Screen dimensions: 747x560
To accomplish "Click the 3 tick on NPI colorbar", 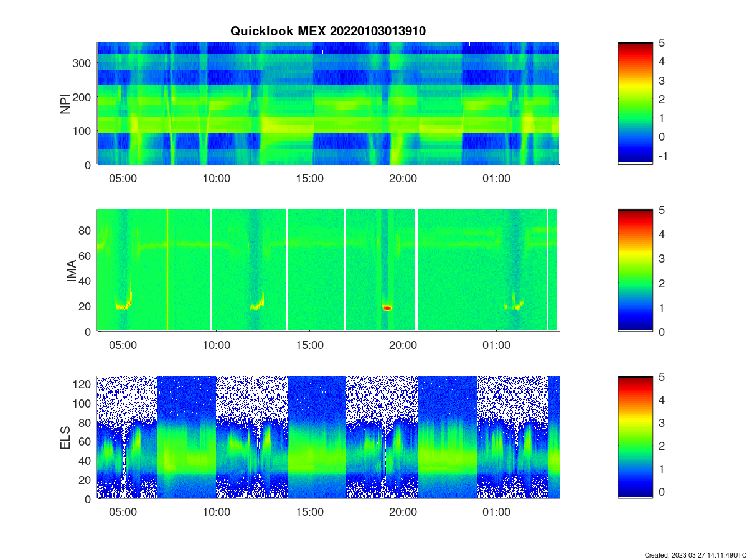I will click(x=662, y=80).
